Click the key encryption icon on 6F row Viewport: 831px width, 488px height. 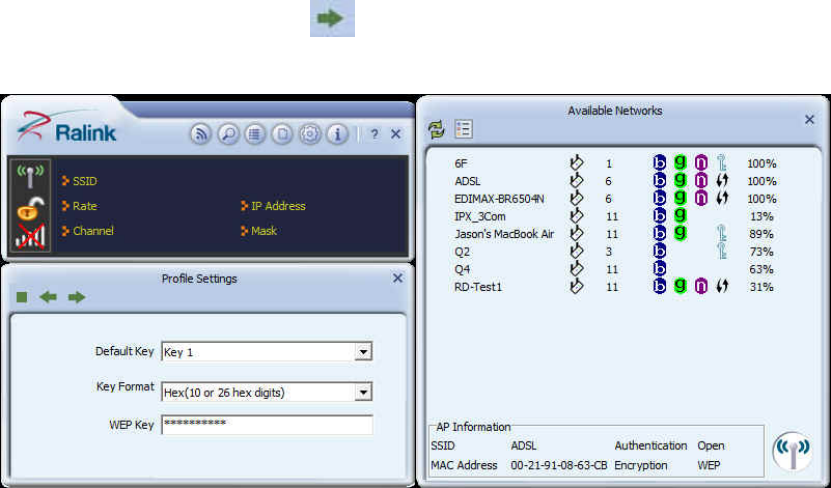coord(721,163)
